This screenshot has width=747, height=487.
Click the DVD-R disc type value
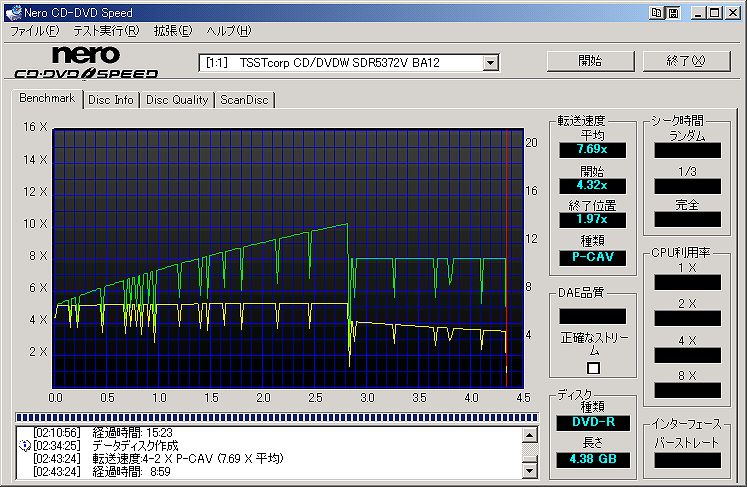(x=593, y=423)
